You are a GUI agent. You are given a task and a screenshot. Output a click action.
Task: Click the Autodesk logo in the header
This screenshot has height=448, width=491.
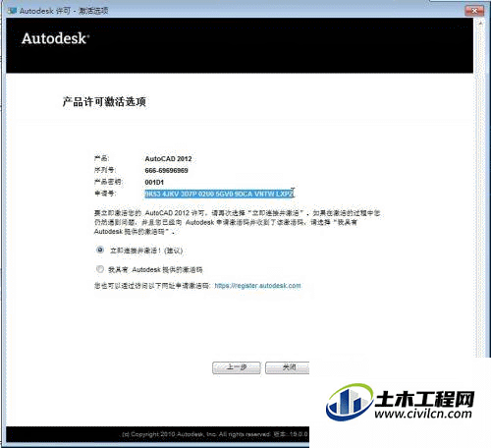point(55,38)
